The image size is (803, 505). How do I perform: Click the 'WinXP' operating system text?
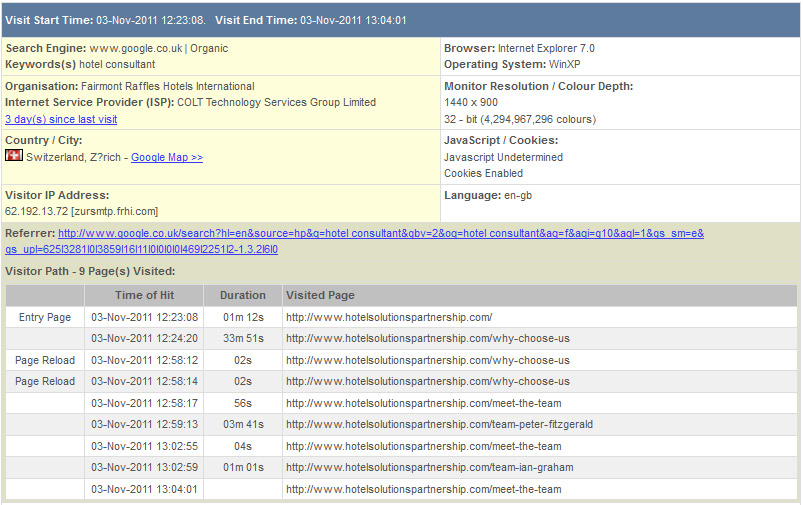pos(564,65)
